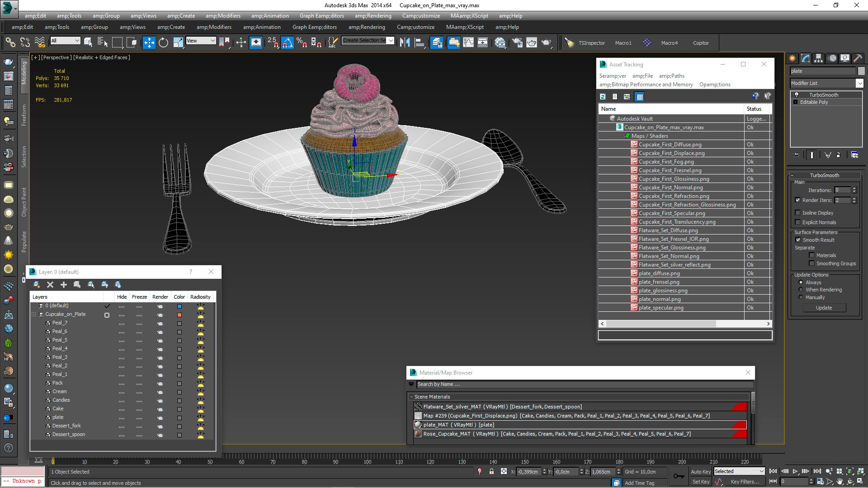This screenshot has height=488, width=868.
Task: Toggle Render Iters checkbox
Action: click(x=798, y=200)
